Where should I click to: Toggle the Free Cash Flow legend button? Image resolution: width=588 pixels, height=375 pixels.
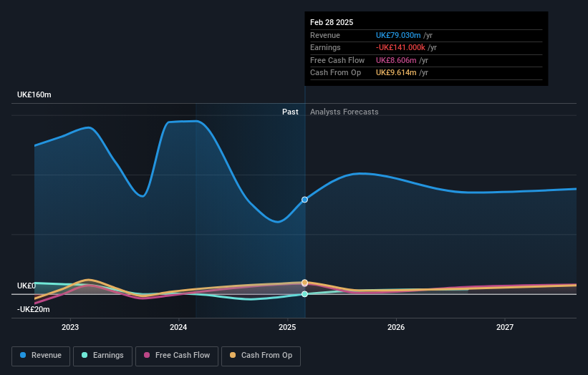pos(177,356)
